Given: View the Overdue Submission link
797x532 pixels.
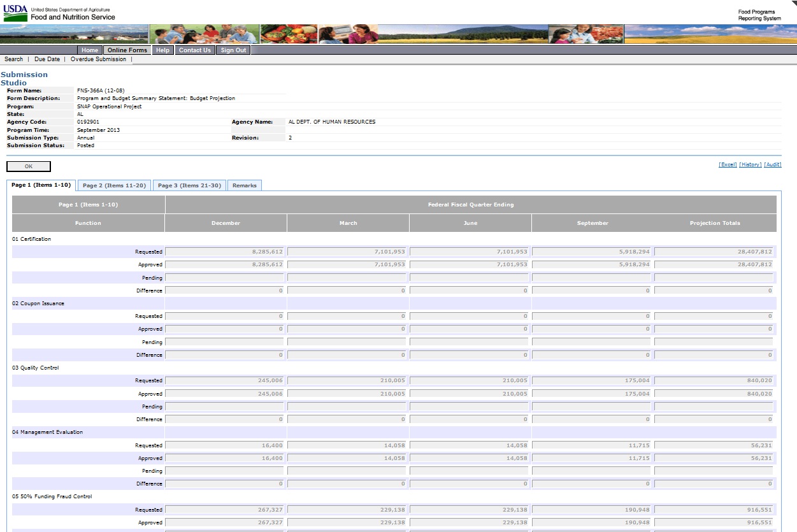Looking at the screenshot, I should (x=98, y=59).
